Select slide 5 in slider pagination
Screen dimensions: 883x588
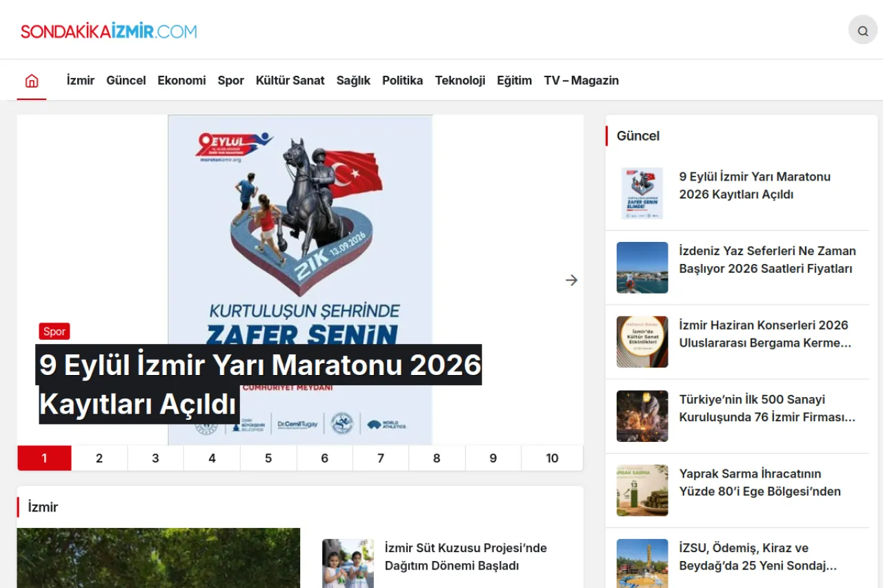[268, 458]
